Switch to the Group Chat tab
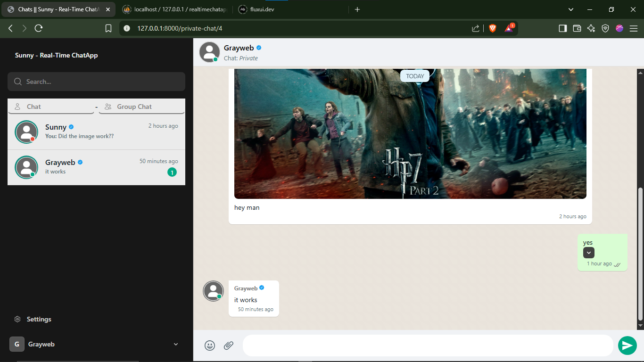The width and height of the screenshot is (644, 362). [141, 107]
